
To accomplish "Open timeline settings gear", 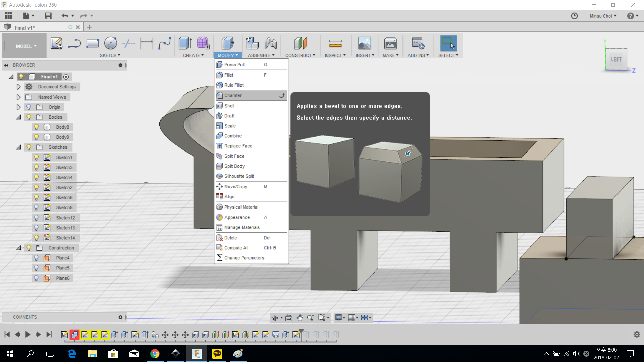I will (637, 334).
